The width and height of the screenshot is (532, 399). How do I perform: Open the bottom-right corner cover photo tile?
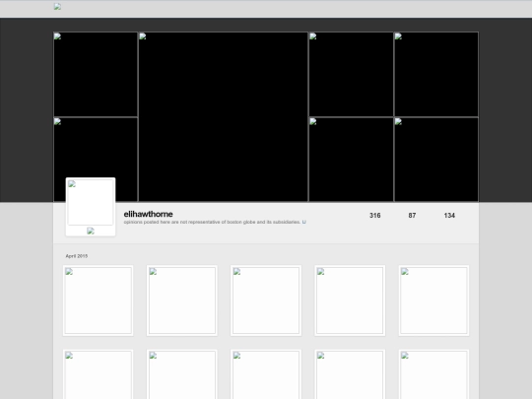pos(436,160)
